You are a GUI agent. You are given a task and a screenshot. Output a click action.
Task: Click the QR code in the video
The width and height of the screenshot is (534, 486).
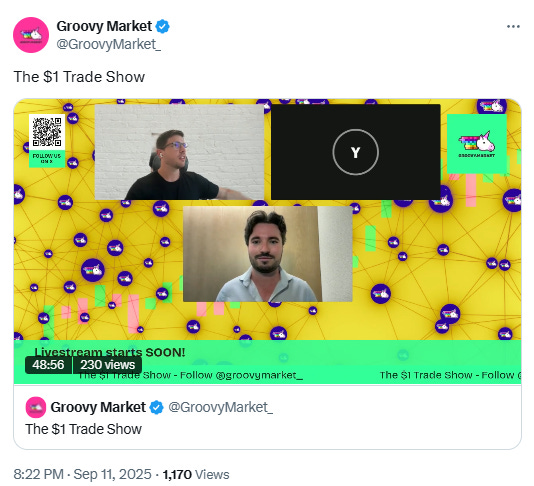point(47,132)
